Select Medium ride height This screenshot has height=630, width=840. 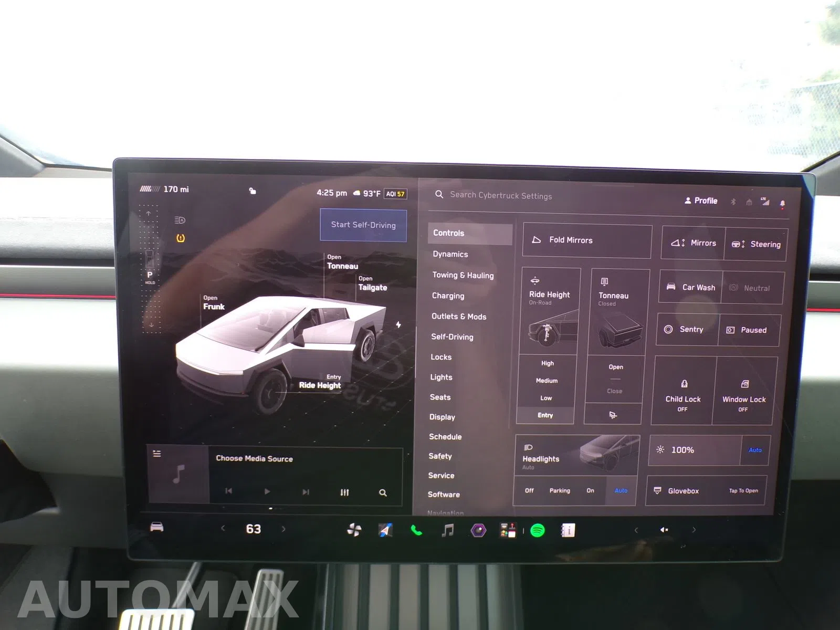click(x=547, y=381)
